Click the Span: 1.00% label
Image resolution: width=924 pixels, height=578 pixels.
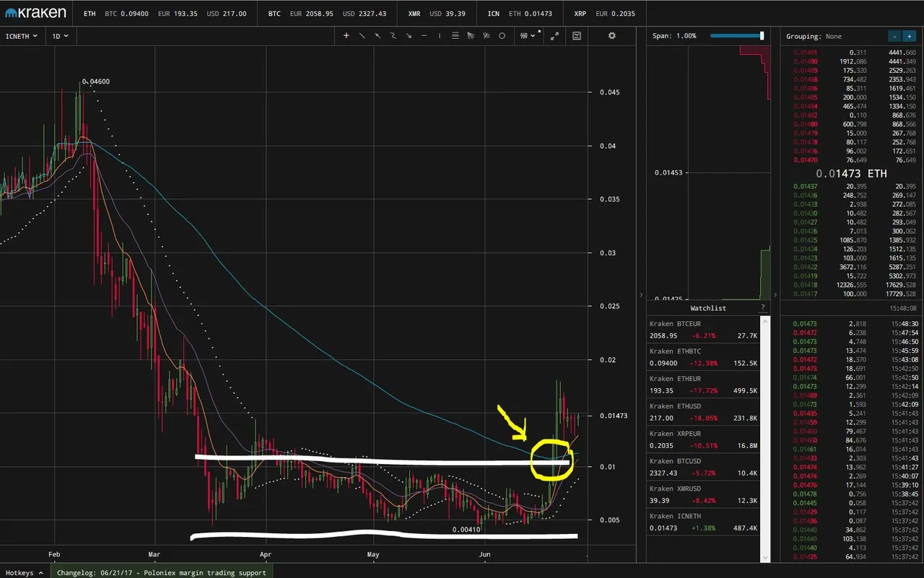tap(674, 35)
